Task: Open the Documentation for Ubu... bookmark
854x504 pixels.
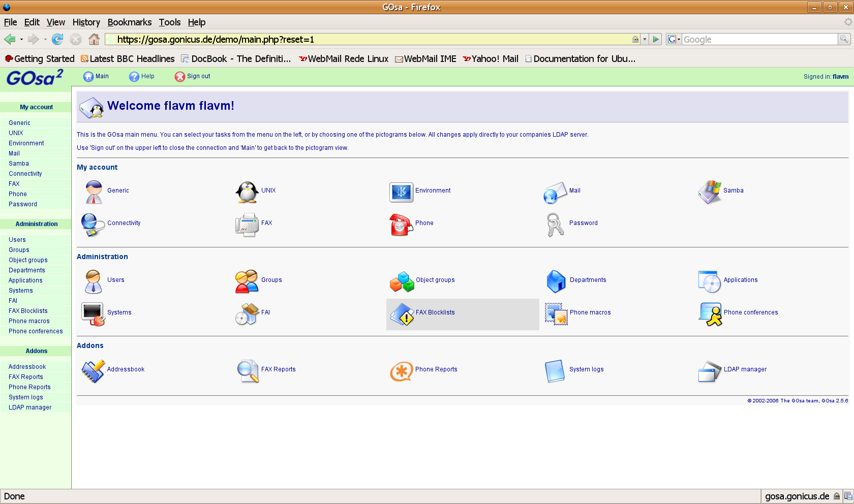Action: tap(580, 59)
